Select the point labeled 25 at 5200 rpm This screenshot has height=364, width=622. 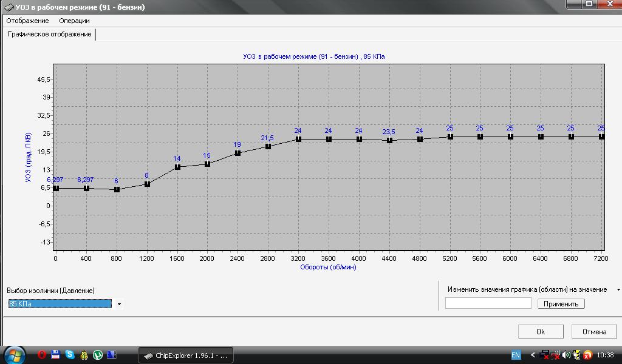(x=450, y=137)
